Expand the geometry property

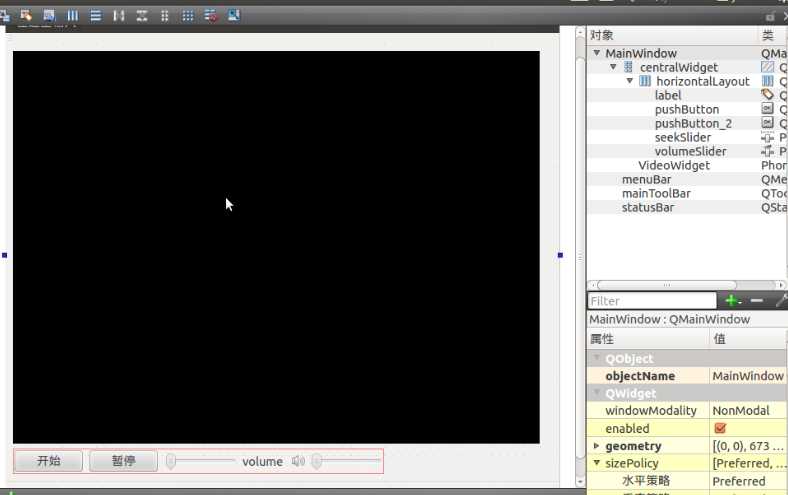point(597,446)
